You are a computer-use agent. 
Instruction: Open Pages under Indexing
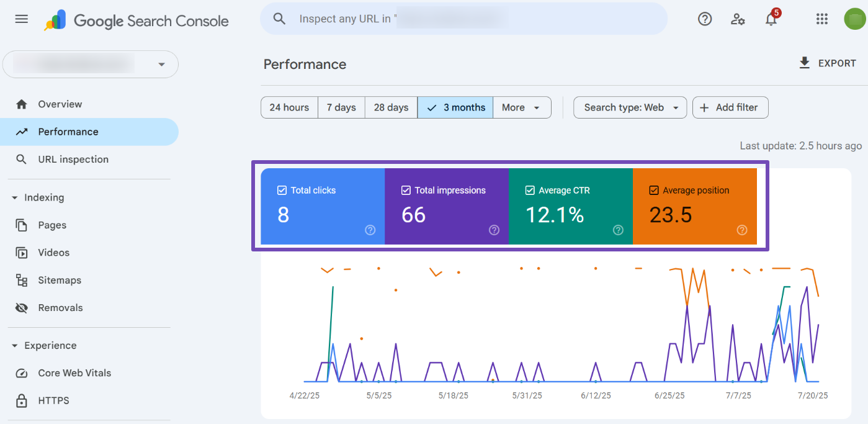pos(90,225)
